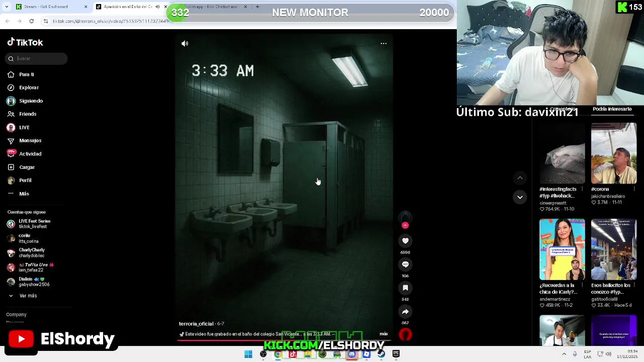Open Epic Games from the taskbar

[396, 354]
